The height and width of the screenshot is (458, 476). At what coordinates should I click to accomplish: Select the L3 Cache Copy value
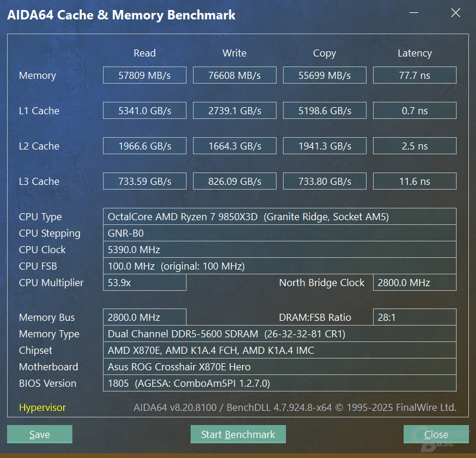coord(324,181)
